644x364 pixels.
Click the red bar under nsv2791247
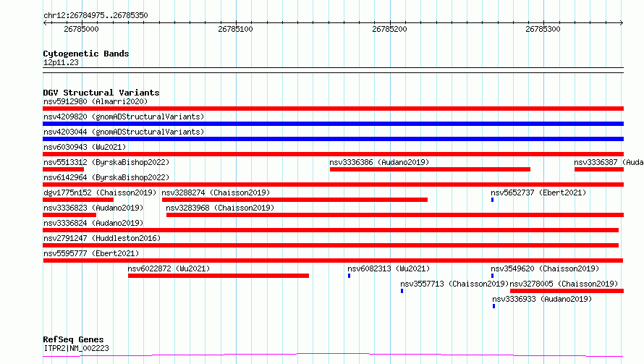(x=331, y=245)
